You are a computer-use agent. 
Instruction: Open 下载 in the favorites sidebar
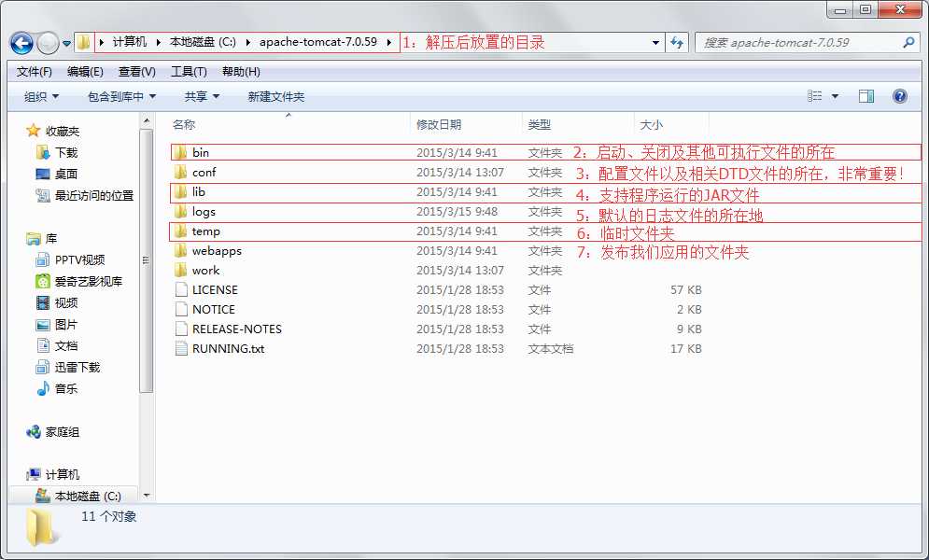pos(65,152)
